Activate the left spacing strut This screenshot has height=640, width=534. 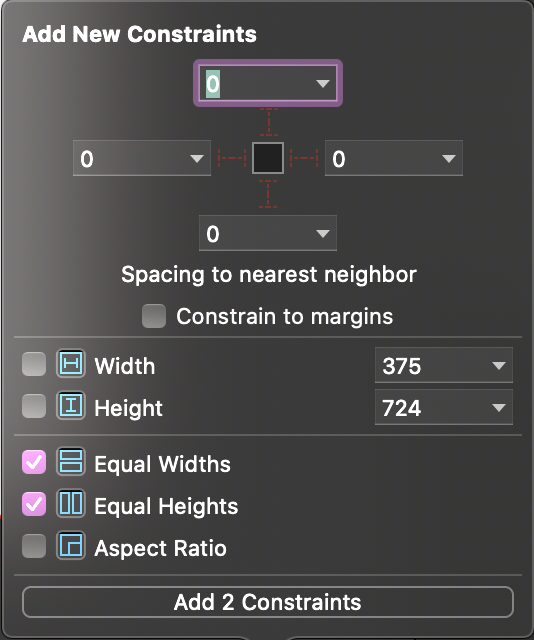pyautogui.click(x=231, y=158)
